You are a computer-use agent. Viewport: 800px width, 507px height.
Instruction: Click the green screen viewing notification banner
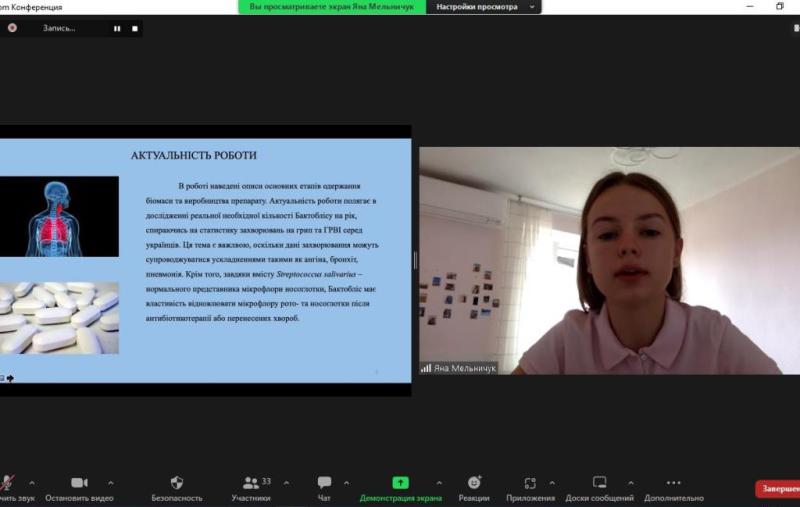pos(332,7)
